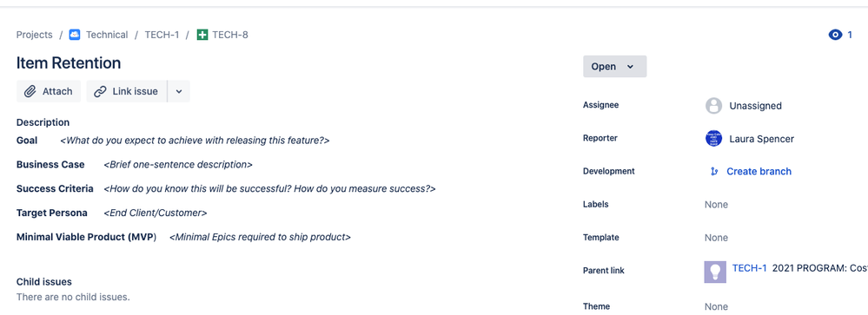Click the branch icon beside Create branch
Viewport: 868px width, 315px height.
point(714,171)
